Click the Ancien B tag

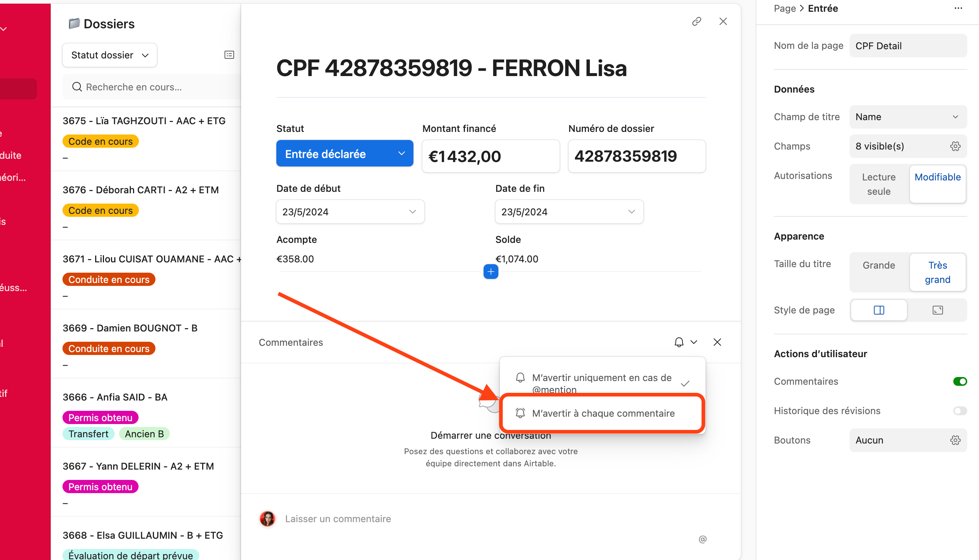coord(144,434)
